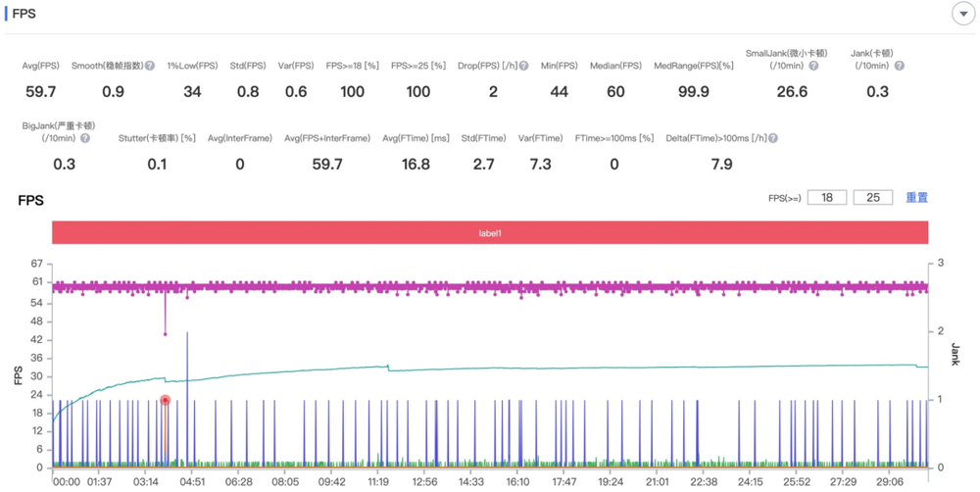Click the magenta FPS dip point at 44

click(165, 334)
